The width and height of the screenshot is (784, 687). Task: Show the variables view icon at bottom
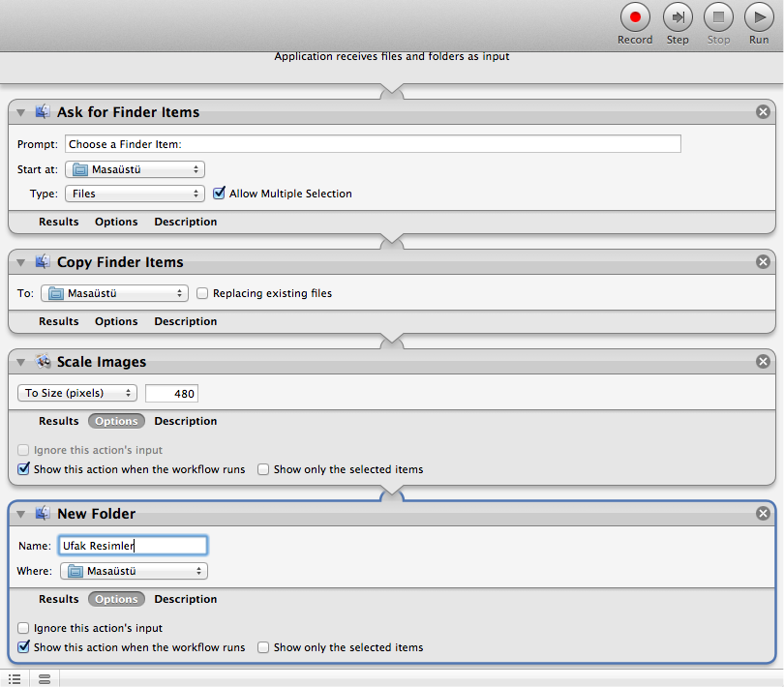45,679
